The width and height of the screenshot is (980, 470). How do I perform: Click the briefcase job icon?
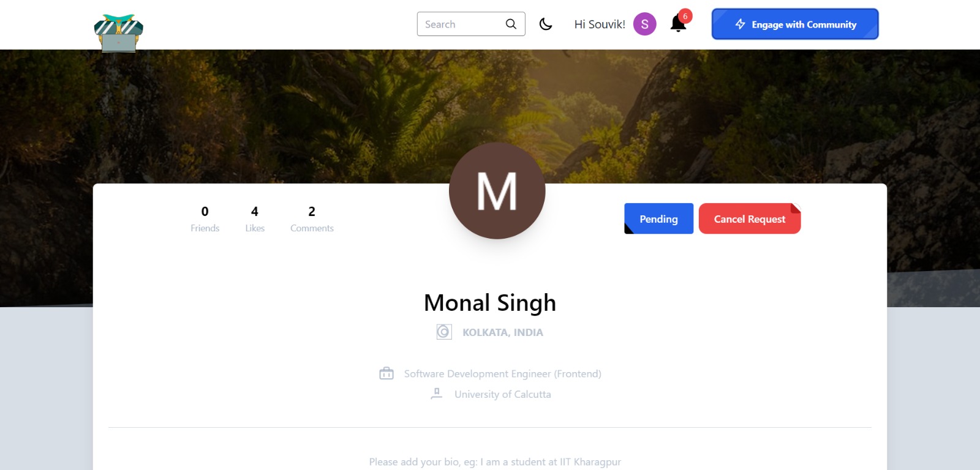coord(386,373)
